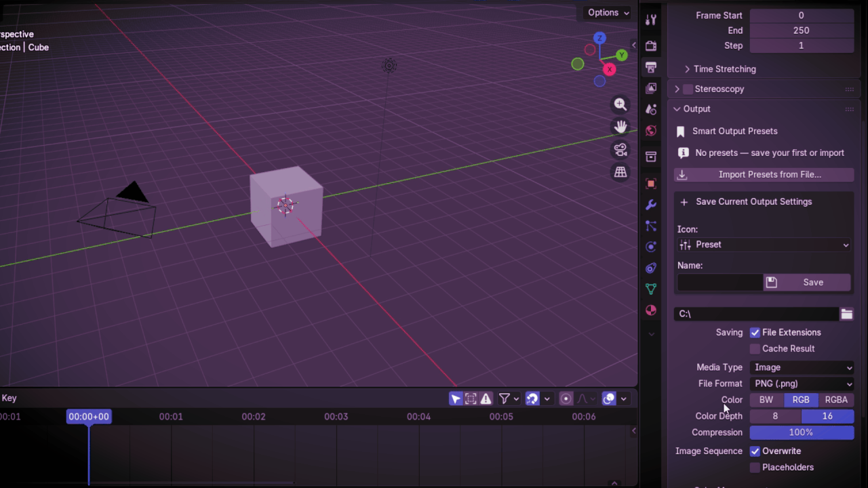
Task: Click the folder icon beside C:\ path
Action: point(846,314)
